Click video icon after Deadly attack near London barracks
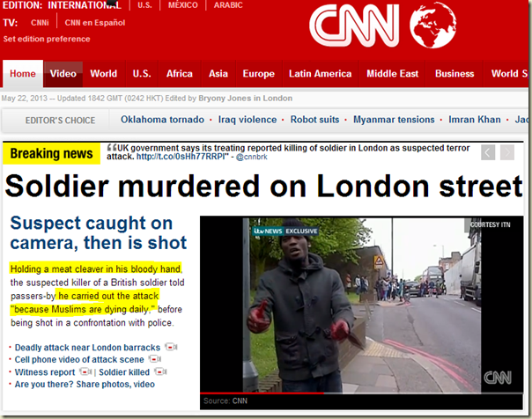532x419 pixels. (171, 347)
